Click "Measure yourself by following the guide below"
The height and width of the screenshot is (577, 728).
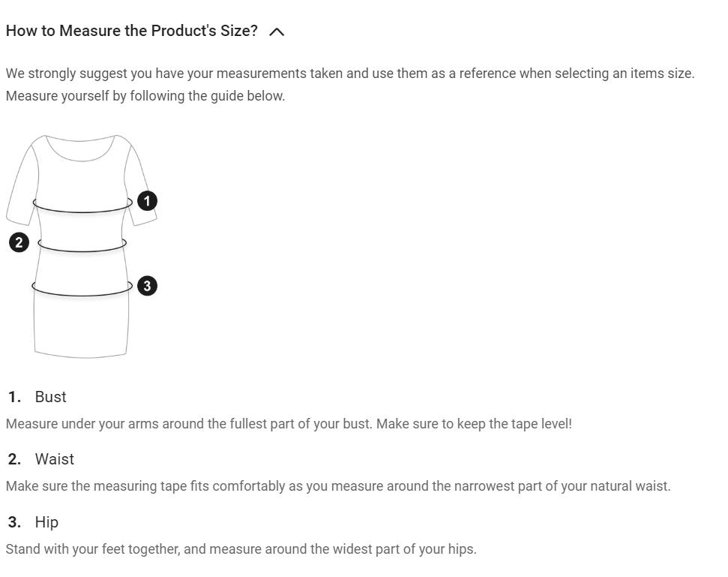[145, 96]
